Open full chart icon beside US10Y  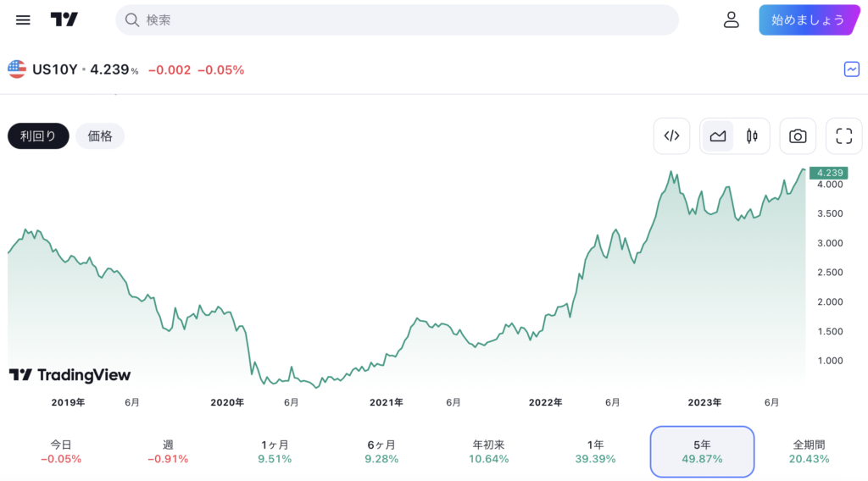click(x=851, y=69)
